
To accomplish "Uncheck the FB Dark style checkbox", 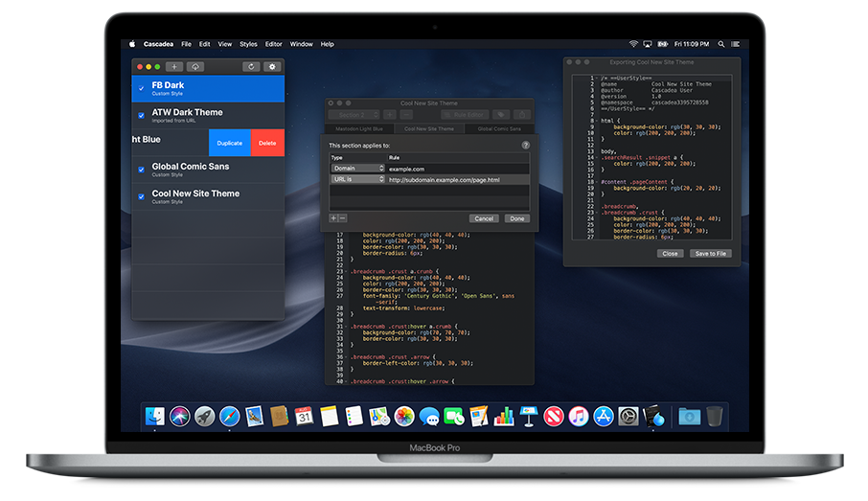I will pyautogui.click(x=142, y=89).
